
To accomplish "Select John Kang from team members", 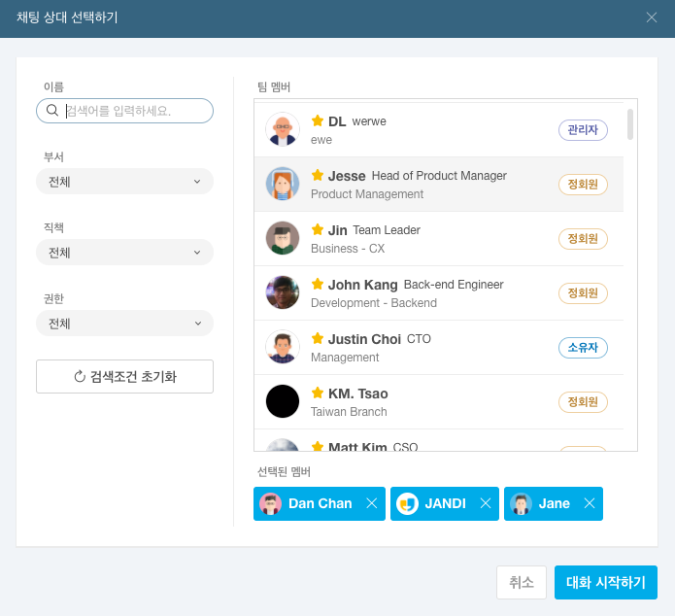I will tap(437, 293).
